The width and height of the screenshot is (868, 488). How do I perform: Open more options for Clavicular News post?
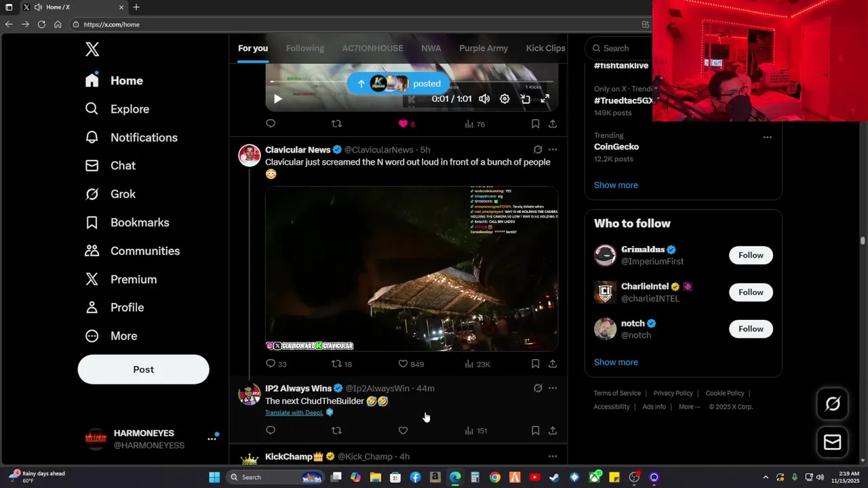coord(553,150)
